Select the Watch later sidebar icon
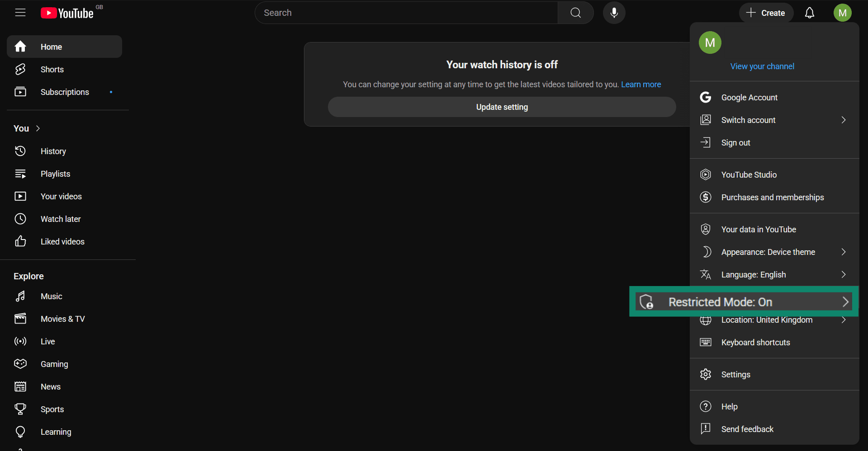Image resolution: width=868 pixels, height=451 pixels. 20,219
